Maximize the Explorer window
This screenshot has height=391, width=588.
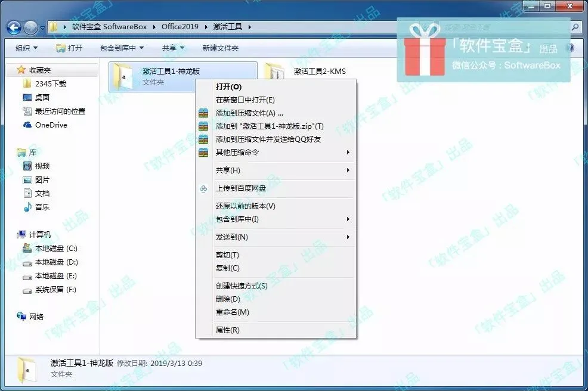[x=547, y=7]
